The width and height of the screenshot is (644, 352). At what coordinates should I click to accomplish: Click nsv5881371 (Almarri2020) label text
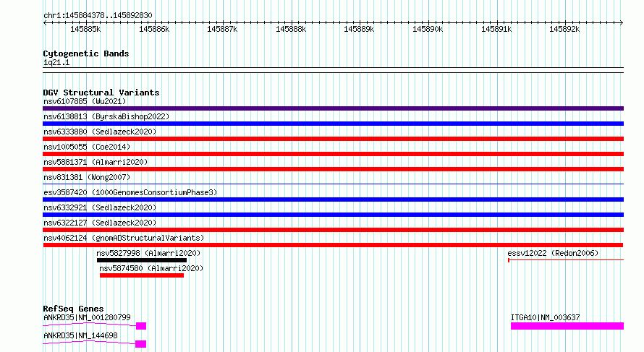(96, 162)
